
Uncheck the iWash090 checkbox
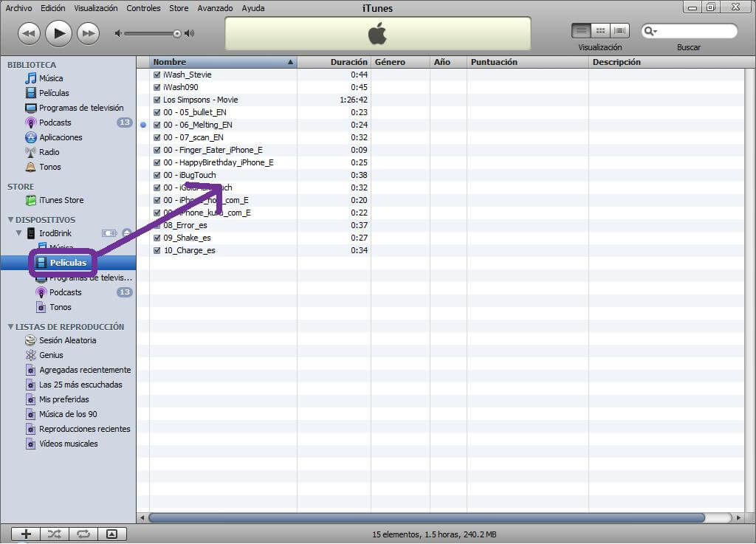point(157,87)
